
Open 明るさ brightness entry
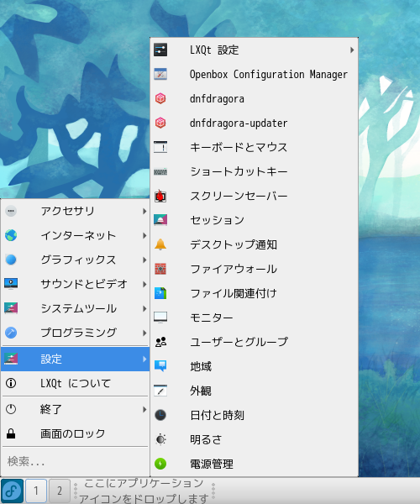(x=254, y=439)
